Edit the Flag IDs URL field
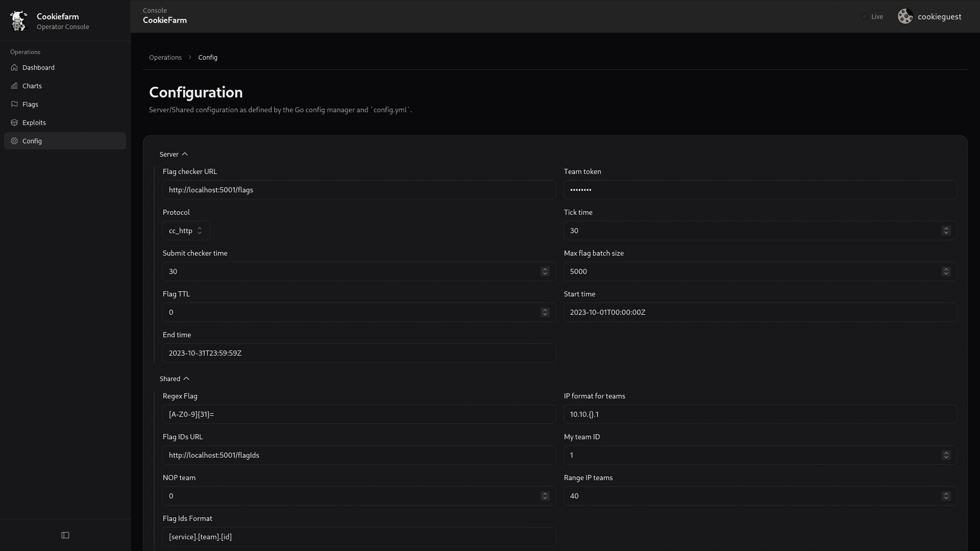 point(359,455)
